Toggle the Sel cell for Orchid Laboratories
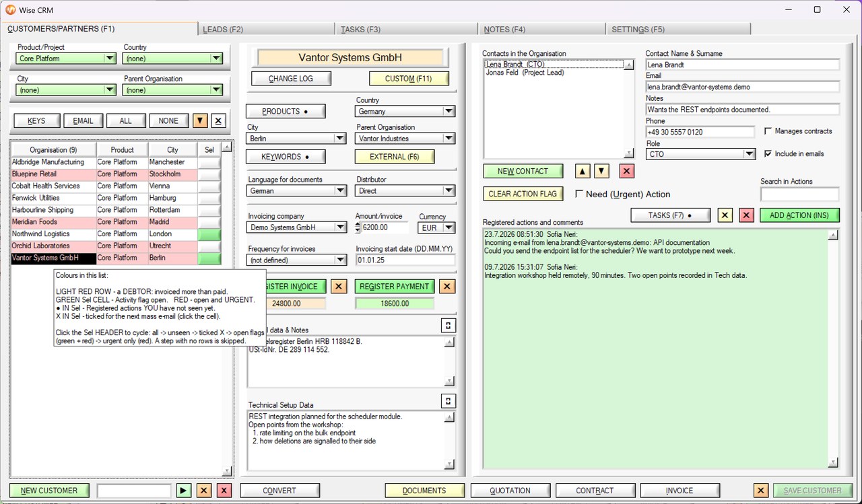The image size is (862, 504). (x=209, y=246)
